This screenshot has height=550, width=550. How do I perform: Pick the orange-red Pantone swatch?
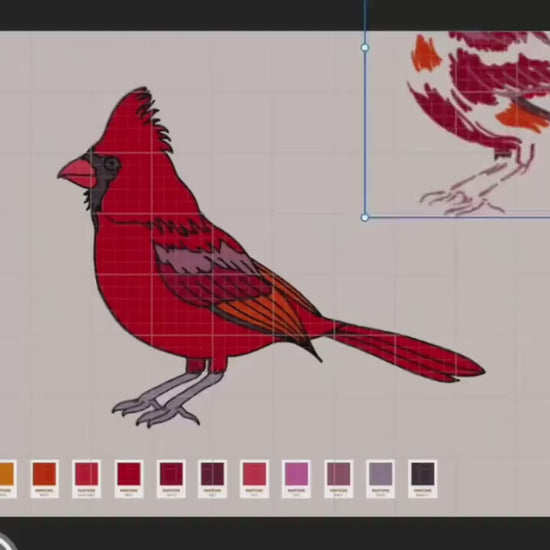(45, 479)
